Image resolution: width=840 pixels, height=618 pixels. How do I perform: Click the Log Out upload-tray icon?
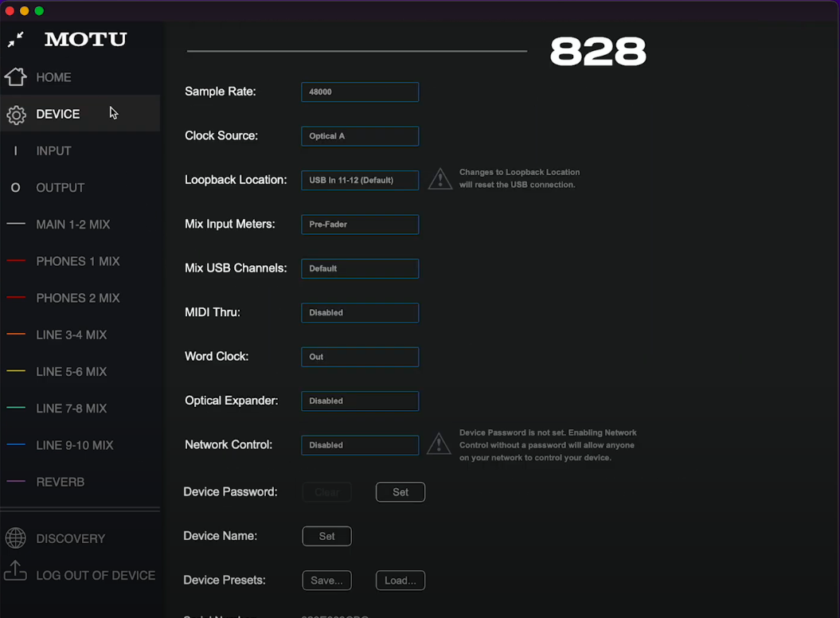[16, 571]
